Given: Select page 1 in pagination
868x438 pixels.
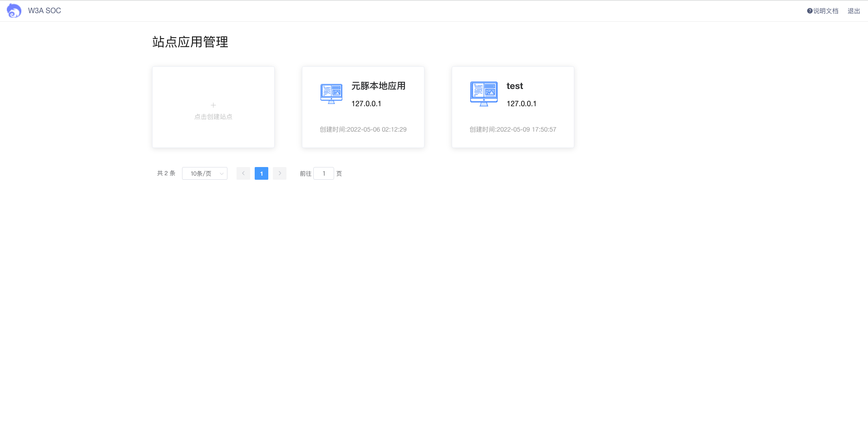Looking at the screenshot, I should tap(261, 173).
